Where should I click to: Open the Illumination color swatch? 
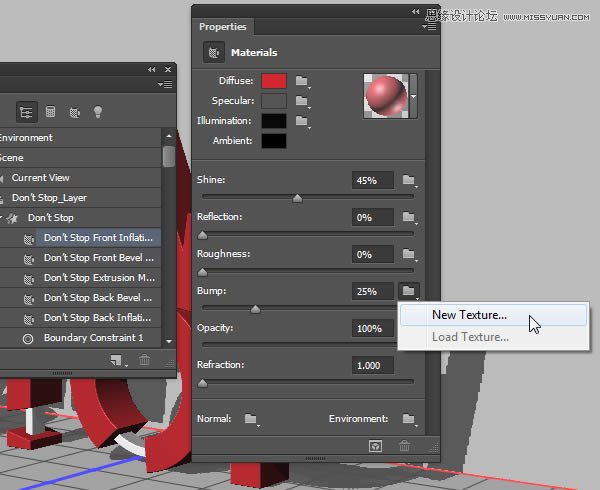click(x=274, y=121)
